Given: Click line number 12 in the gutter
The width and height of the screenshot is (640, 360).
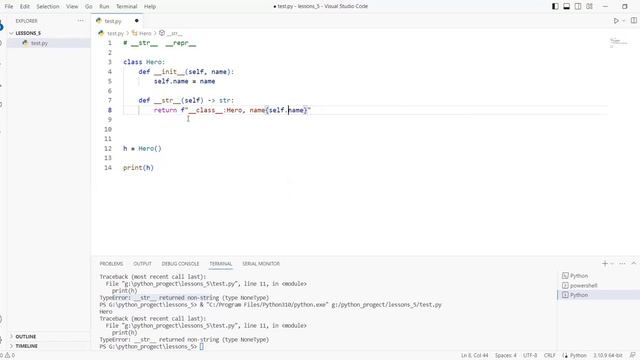Looking at the screenshot, I should (x=108, y=149).
